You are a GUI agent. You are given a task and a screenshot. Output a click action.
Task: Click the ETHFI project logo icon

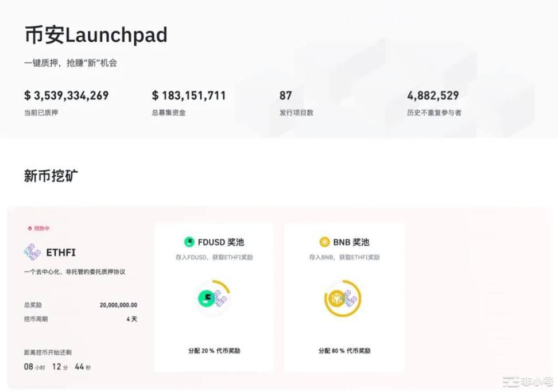(x=32, y=252)
